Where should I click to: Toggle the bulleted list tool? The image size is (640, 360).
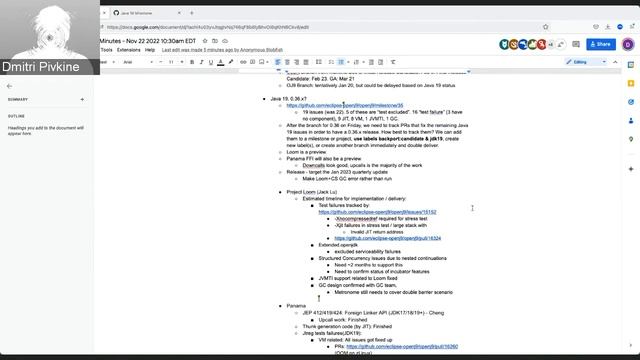pos(341,62)
